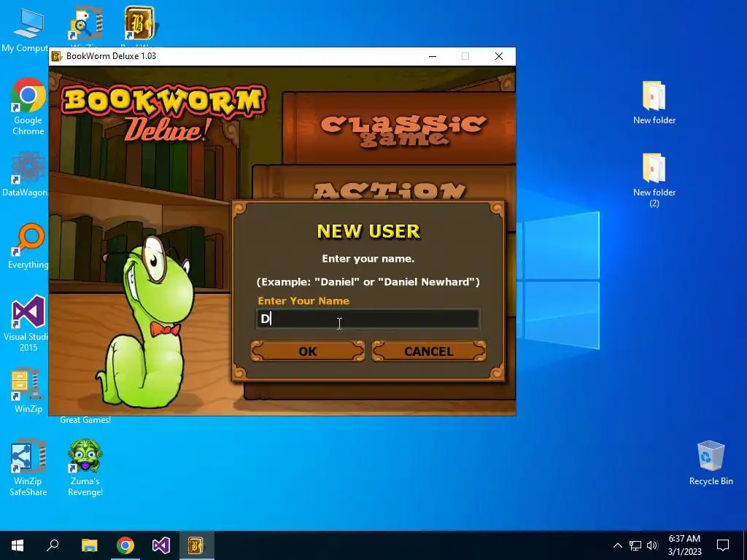Open the taskbar search magnifier
Screen dimensions: 747x560
point(53,545)
